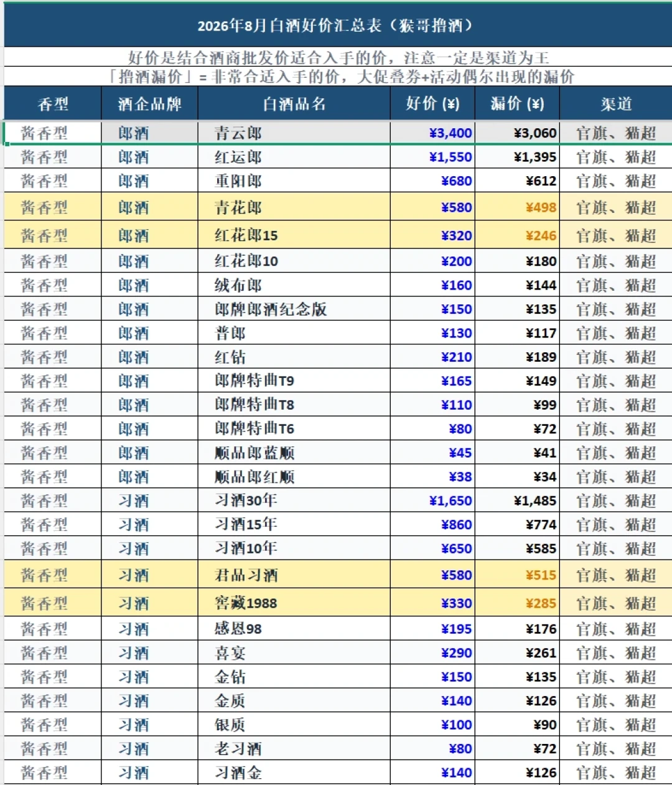Select the '习酒10年' cell
The width and height of the screenshot is (672, 785).
pyautogui.click(x=294, y=548)
